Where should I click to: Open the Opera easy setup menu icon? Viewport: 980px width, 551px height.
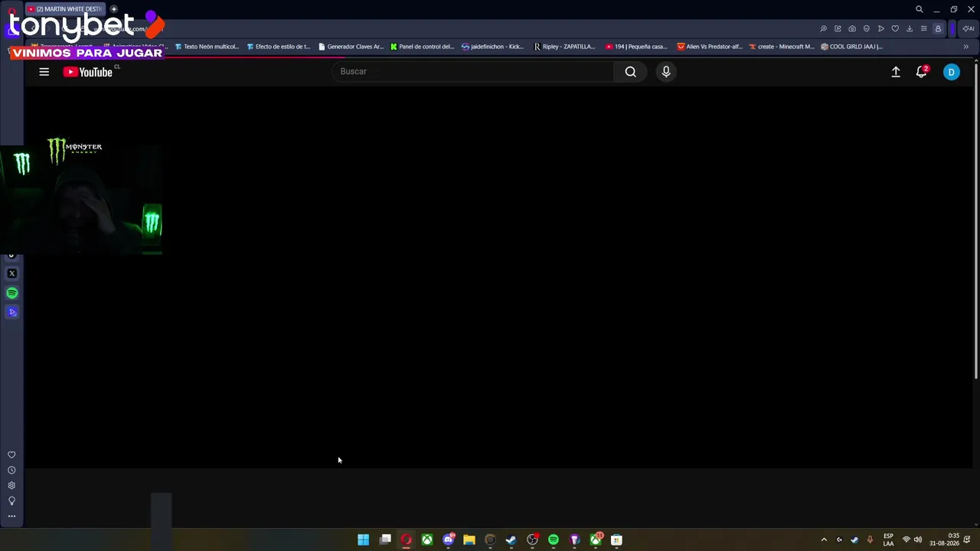click(924, 29)
